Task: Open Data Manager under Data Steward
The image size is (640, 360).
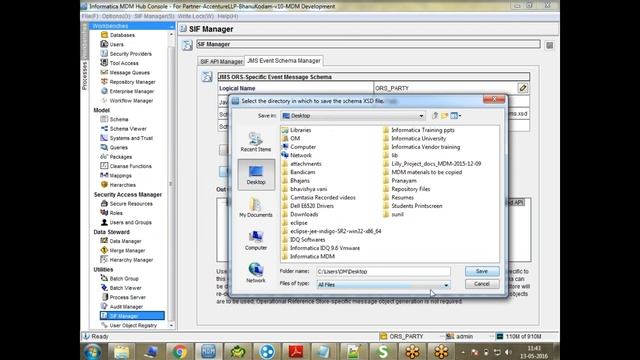Action: tap(125, 242)
